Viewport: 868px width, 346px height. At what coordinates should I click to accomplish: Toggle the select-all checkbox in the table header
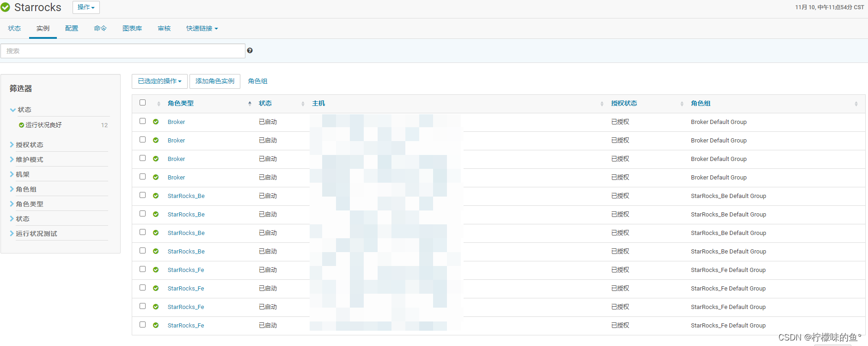142,103
